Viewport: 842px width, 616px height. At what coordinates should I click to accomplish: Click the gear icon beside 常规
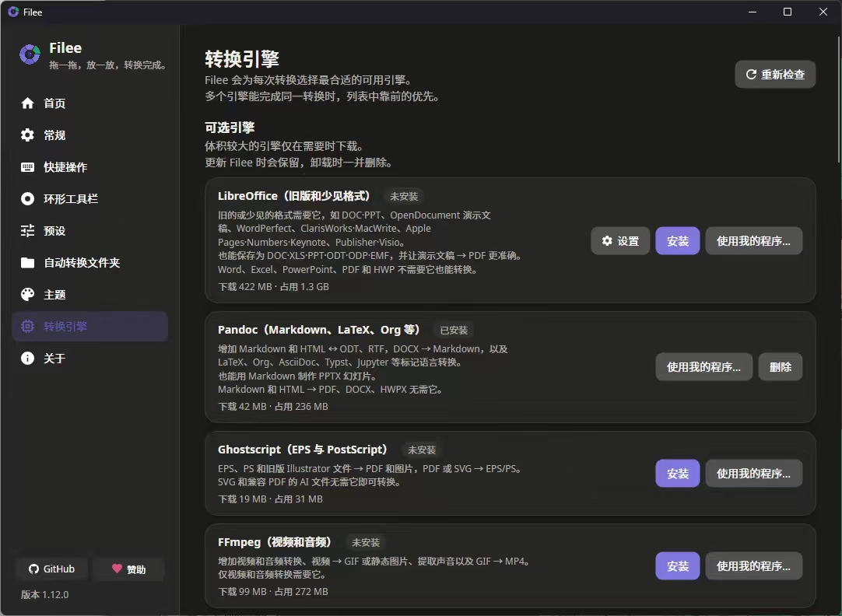click(x=27, y=135)
